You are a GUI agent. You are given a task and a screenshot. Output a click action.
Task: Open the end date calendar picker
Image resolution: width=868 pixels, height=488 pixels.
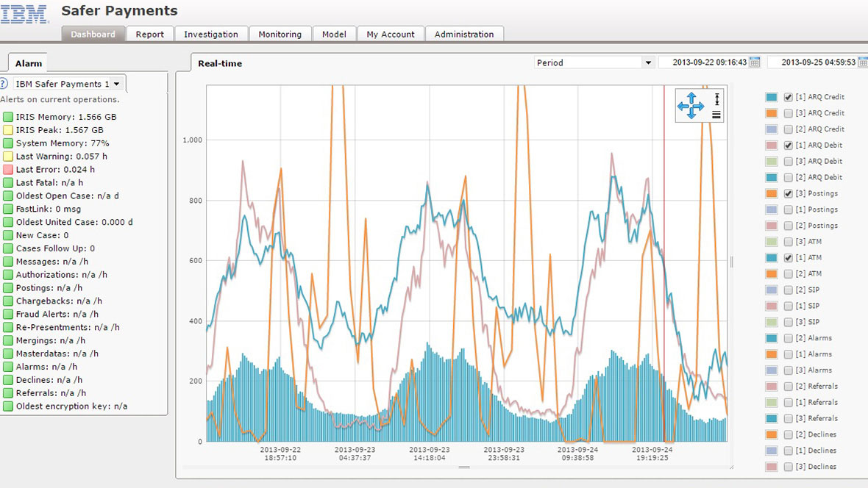(x=863, y=63)
